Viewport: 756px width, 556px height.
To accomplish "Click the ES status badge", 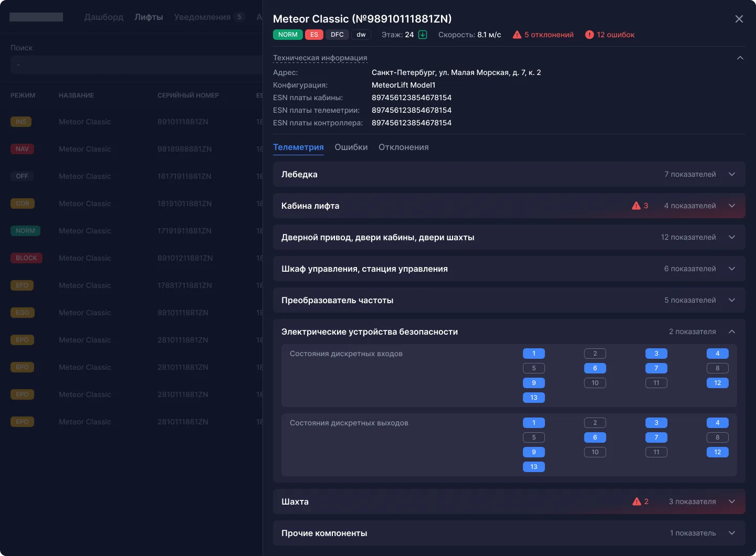I will coord(314,35).
